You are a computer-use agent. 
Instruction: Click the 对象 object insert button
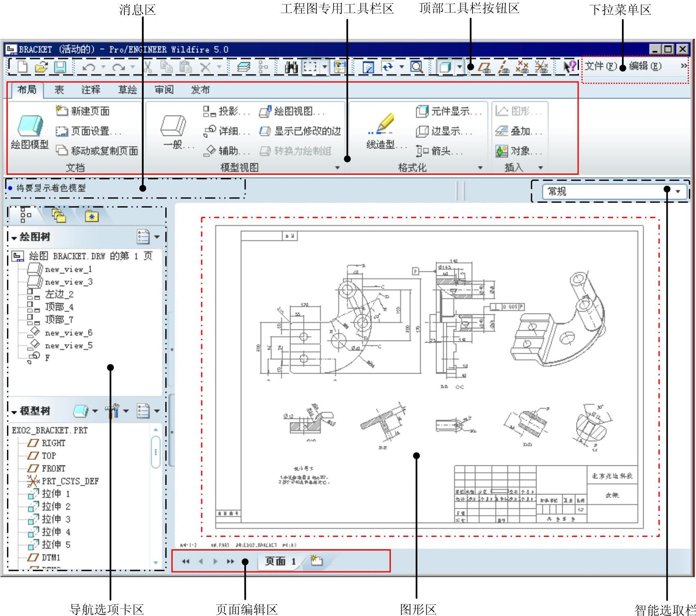[x=518, y=151]
